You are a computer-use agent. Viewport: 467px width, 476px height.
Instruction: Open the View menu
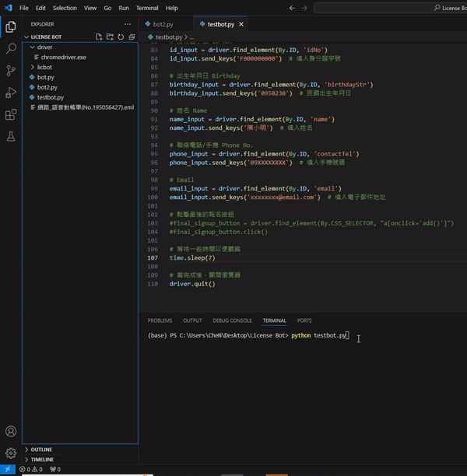coord(90,8)
